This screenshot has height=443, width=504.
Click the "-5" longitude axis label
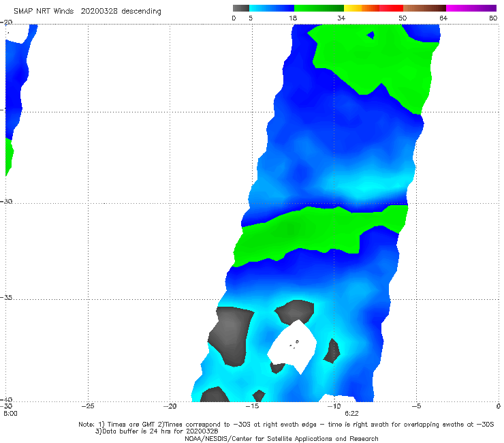tap(416, 406)
